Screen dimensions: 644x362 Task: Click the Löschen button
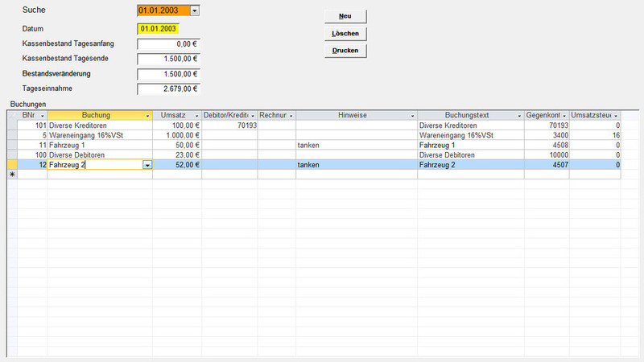(x=345, y=34)
